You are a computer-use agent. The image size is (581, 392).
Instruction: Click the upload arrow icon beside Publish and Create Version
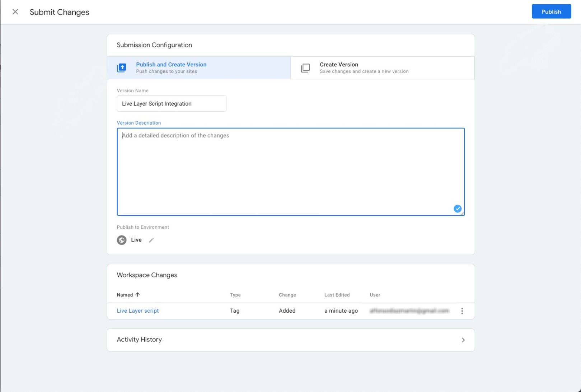click(x=122, y=67)
